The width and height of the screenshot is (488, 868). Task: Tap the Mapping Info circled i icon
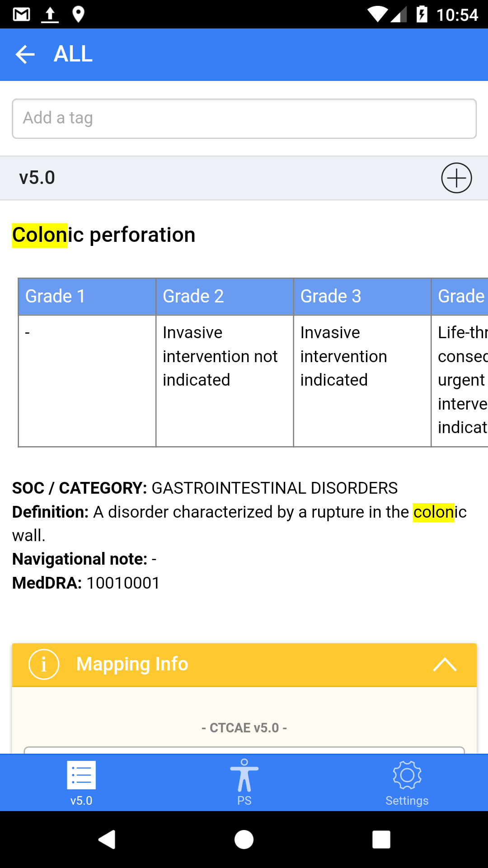44,665
